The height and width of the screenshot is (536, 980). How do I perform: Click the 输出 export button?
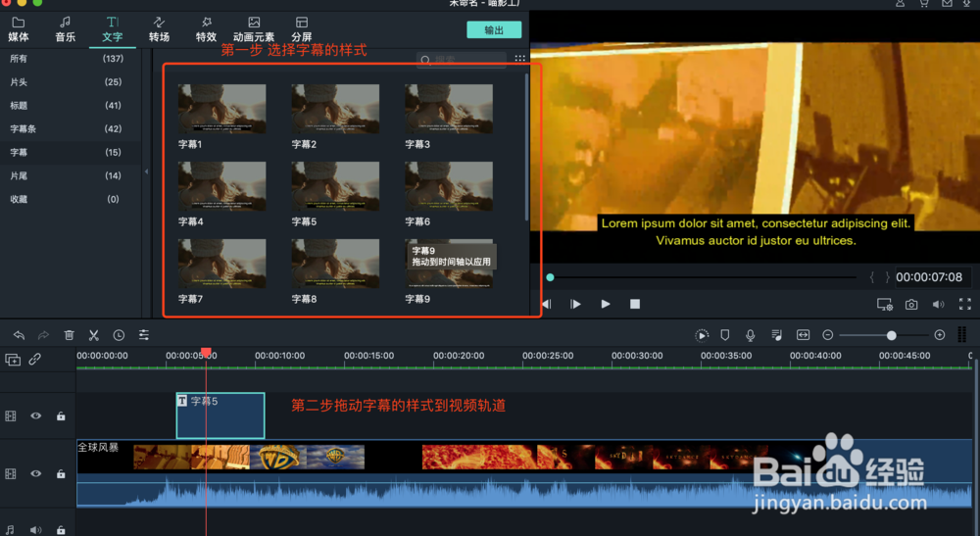(494, 30)
